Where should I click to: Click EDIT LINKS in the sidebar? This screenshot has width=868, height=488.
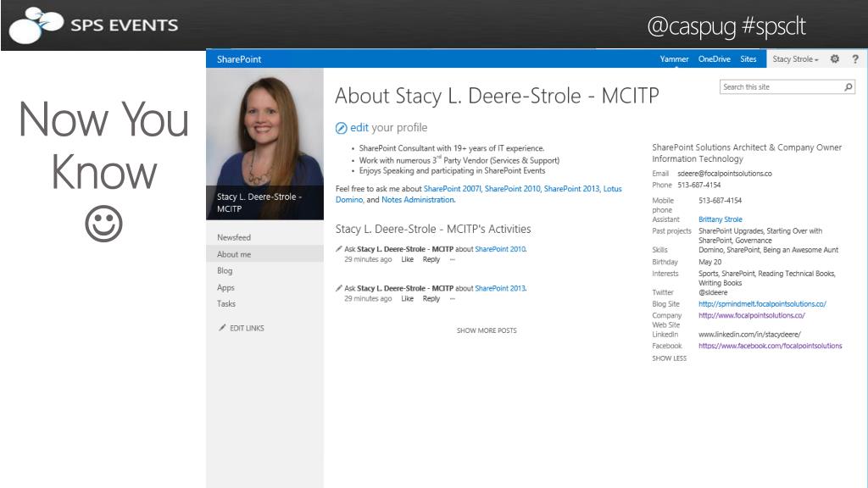247,328
